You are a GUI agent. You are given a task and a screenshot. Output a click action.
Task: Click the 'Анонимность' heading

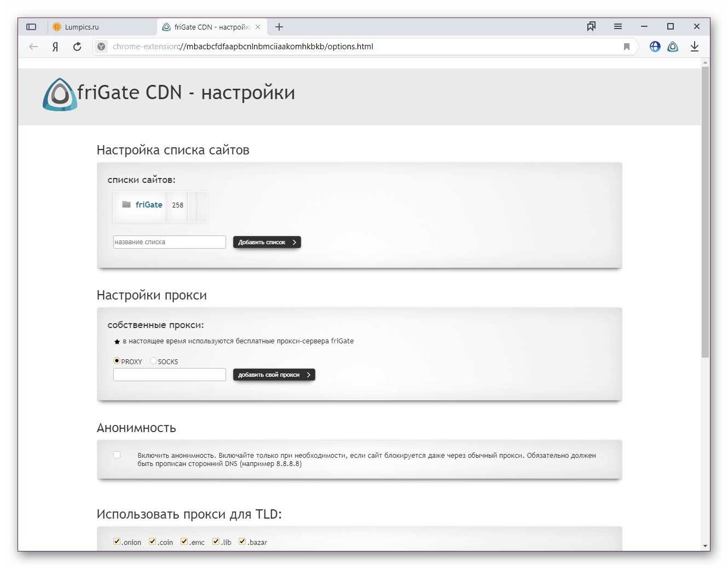point(136,428)
